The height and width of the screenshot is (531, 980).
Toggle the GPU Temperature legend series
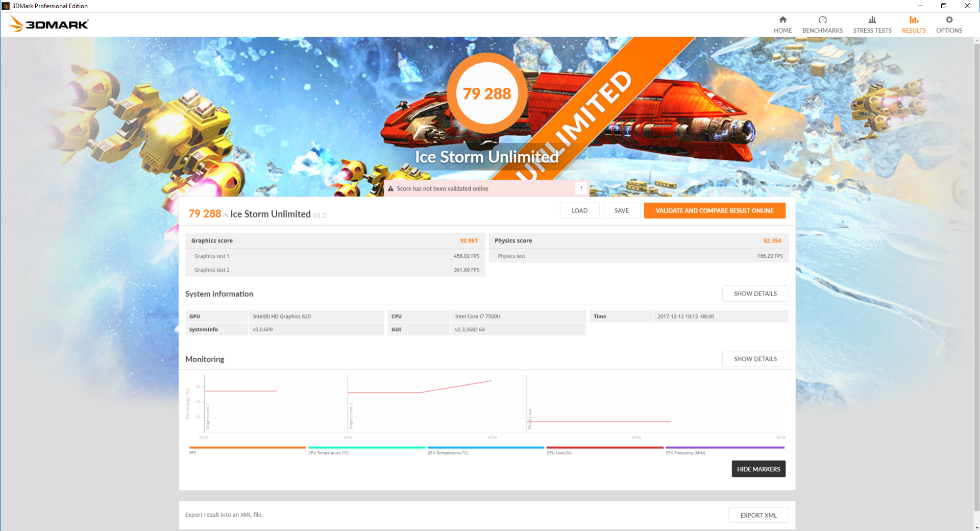click(x=486, y=450)
